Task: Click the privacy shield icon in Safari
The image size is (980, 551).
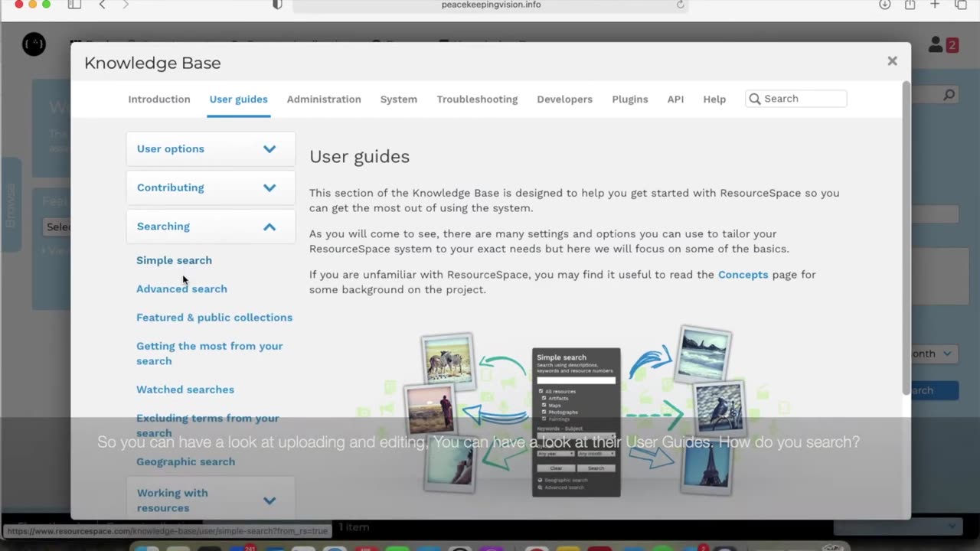Action: click(277, 5)
